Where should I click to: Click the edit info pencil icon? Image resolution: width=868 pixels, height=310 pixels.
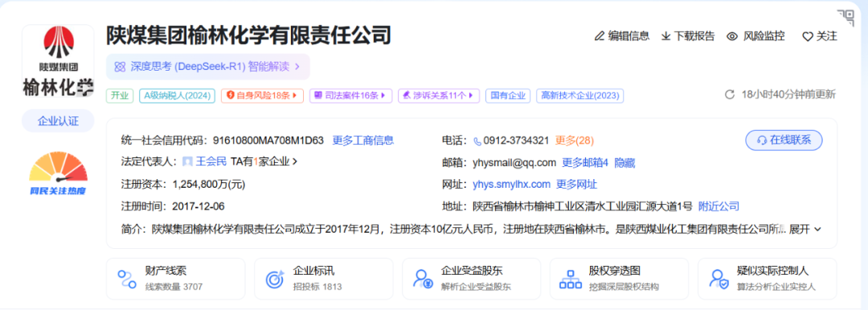(599, 36)
